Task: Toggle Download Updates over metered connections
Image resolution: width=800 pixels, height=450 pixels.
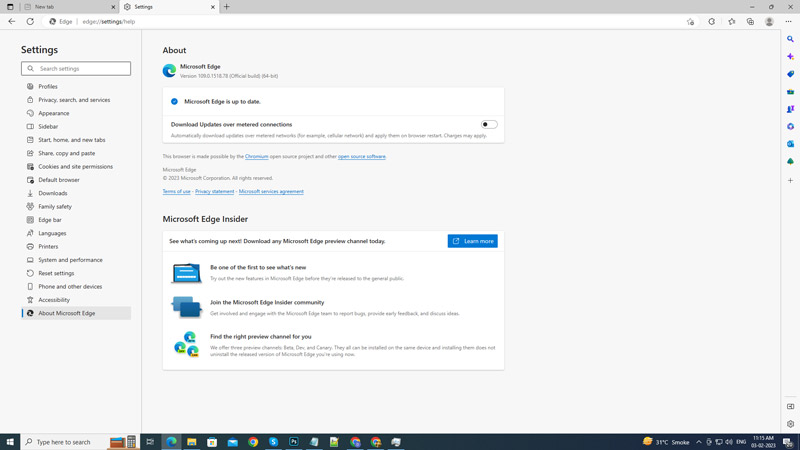Action: pyautogui.click(x=489, y=124)
